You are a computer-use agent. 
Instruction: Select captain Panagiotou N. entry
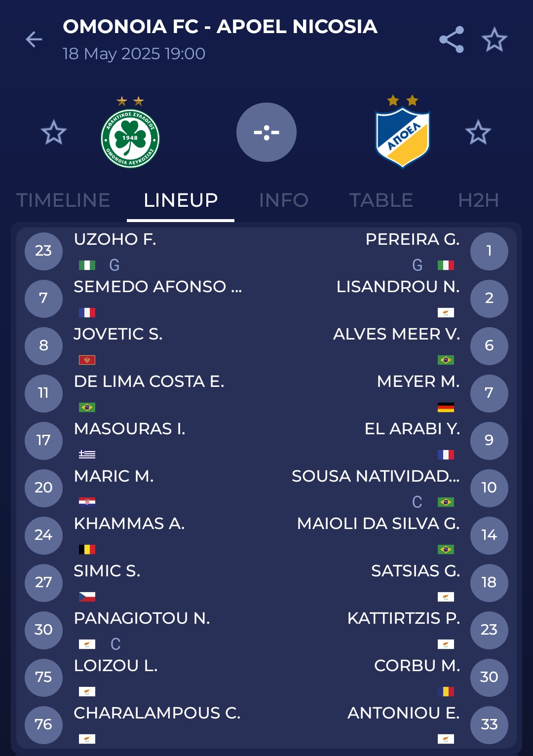[x=142, y=619]
